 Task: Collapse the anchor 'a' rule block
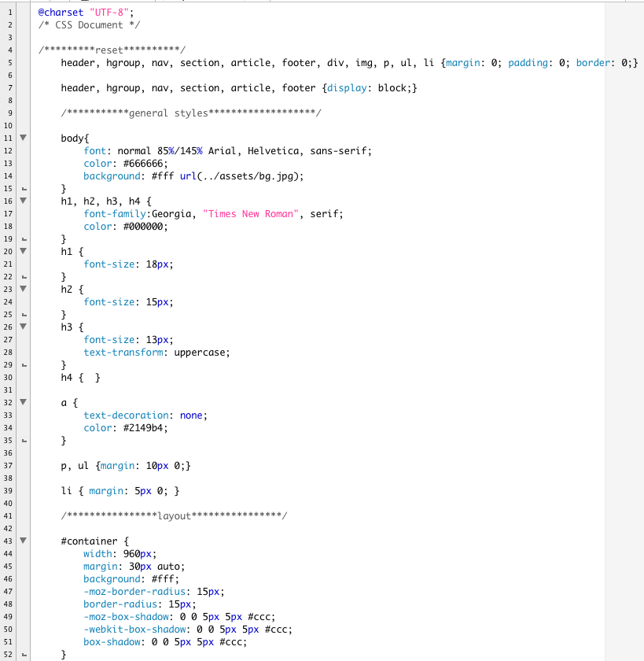point(23,402)
